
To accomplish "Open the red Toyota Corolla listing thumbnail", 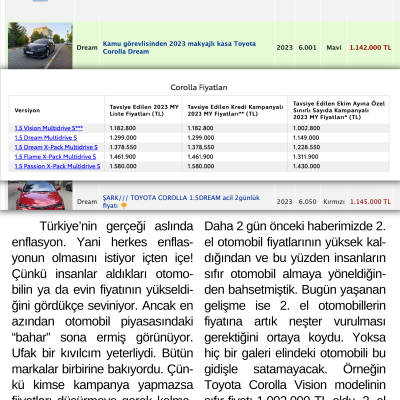I will 40,195.
